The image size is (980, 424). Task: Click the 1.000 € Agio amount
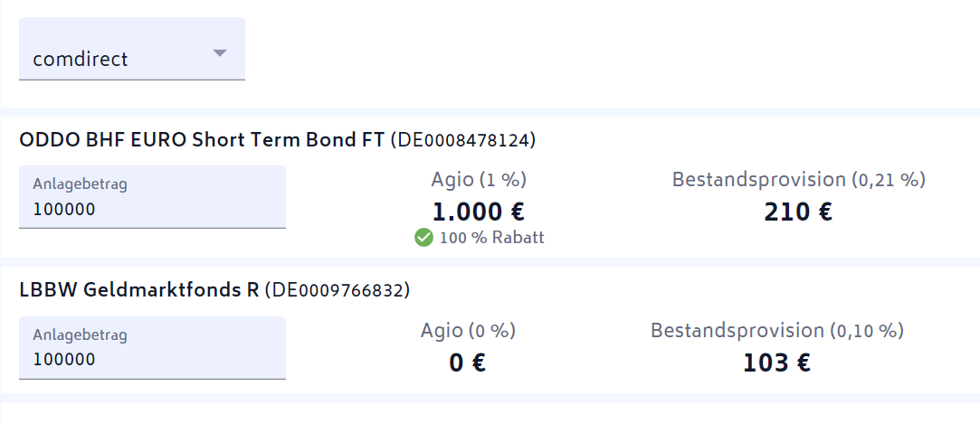click(479, 212)
